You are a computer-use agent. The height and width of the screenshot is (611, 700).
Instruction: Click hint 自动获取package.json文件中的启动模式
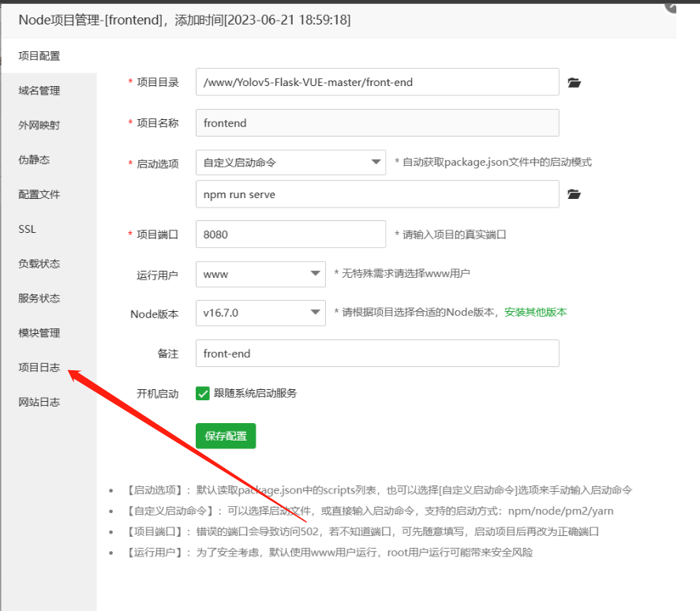[493, 162]
